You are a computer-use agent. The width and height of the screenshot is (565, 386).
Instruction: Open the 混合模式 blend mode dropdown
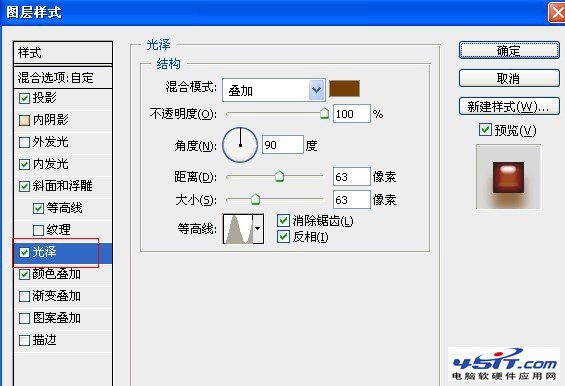tap(274, 90)
